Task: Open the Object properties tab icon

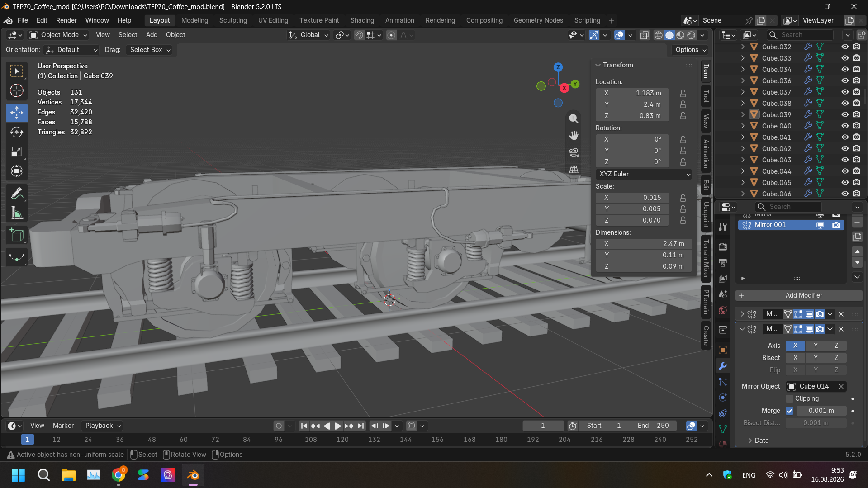Action: [723, 350]
